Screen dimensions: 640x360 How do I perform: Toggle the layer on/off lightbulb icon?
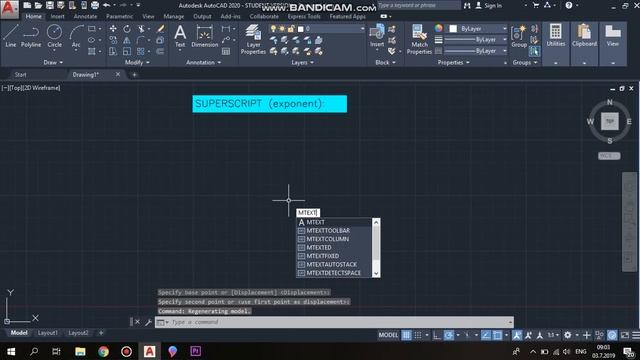tap(273, 29)
